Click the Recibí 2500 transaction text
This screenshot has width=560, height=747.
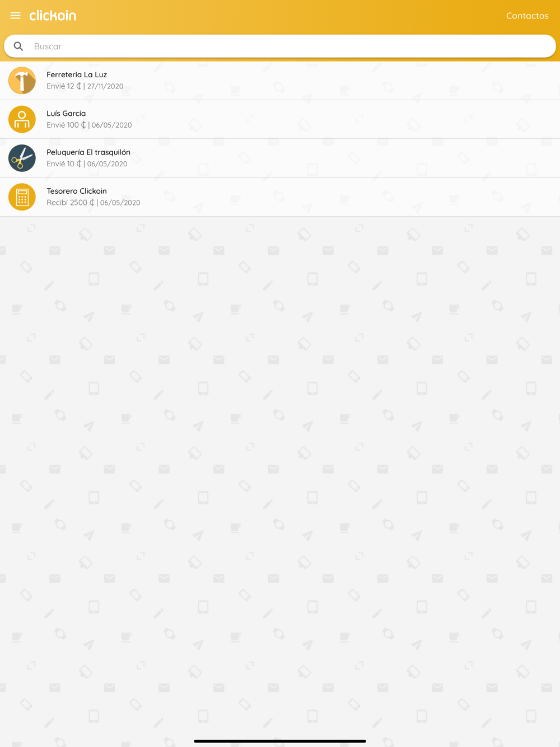[x=71, y=203]
